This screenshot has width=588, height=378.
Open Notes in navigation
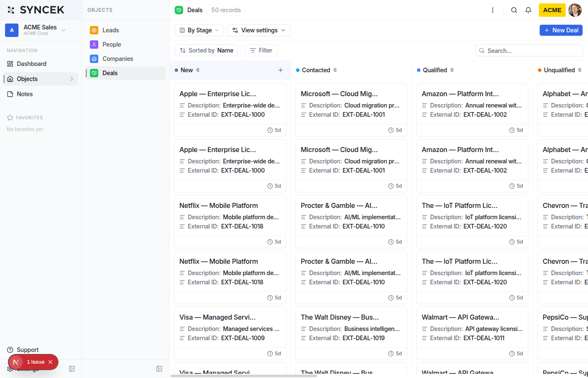coord(41,94)
